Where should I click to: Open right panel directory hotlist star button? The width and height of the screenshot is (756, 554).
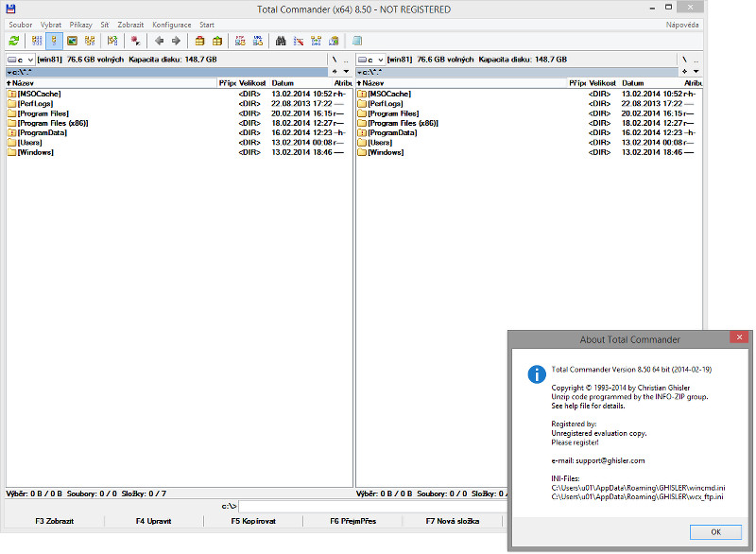point(684,72)
